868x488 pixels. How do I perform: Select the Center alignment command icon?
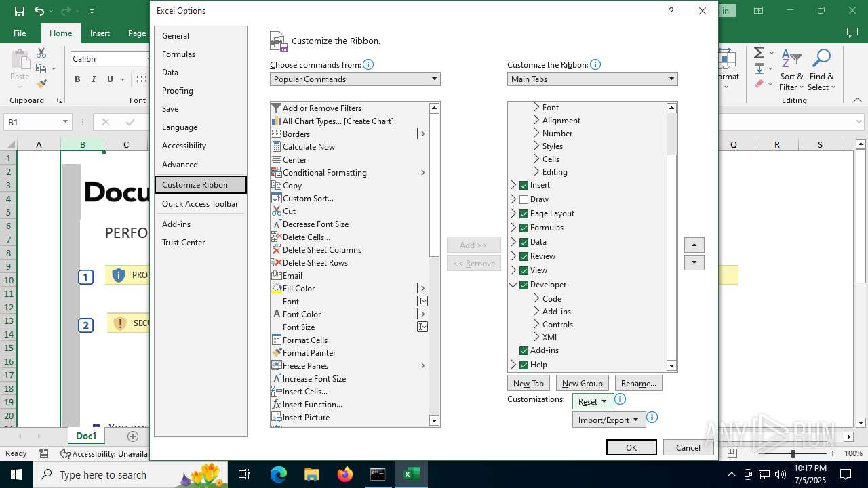coord(276,159)
